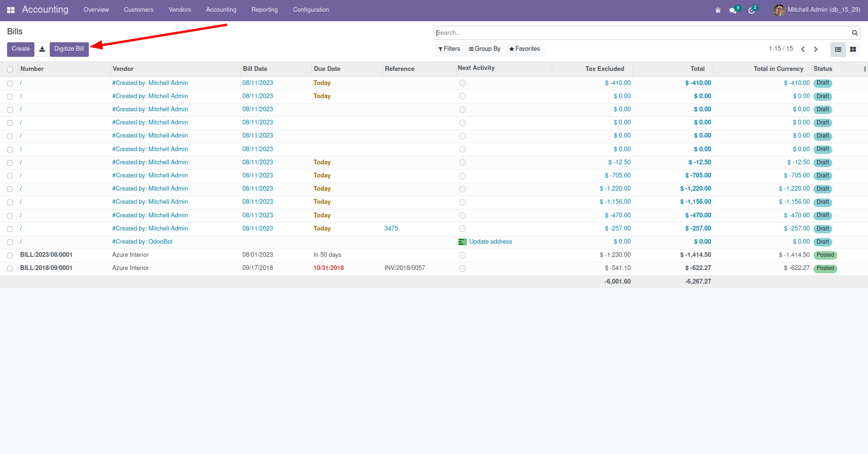
Task: Open the debug bug icon
Action: click(x=718, y=10)
